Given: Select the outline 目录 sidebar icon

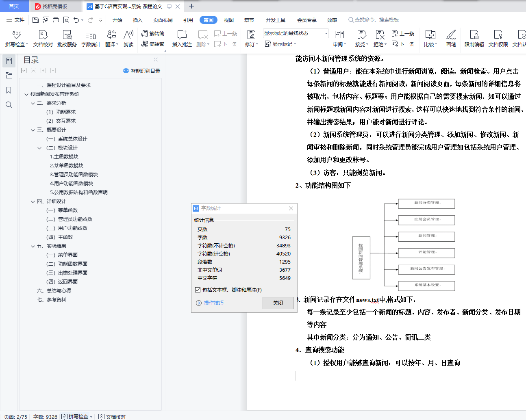Looking at the screenshot, I should tap(9, 61).
